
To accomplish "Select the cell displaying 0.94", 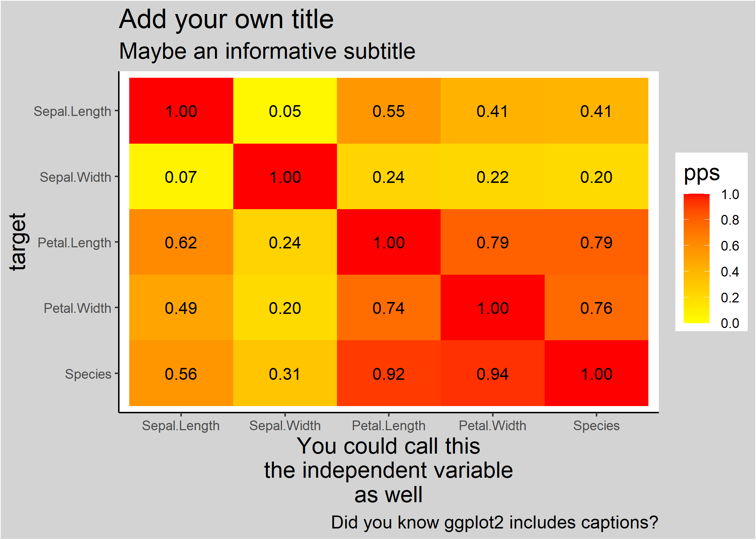I will [492, 373].
